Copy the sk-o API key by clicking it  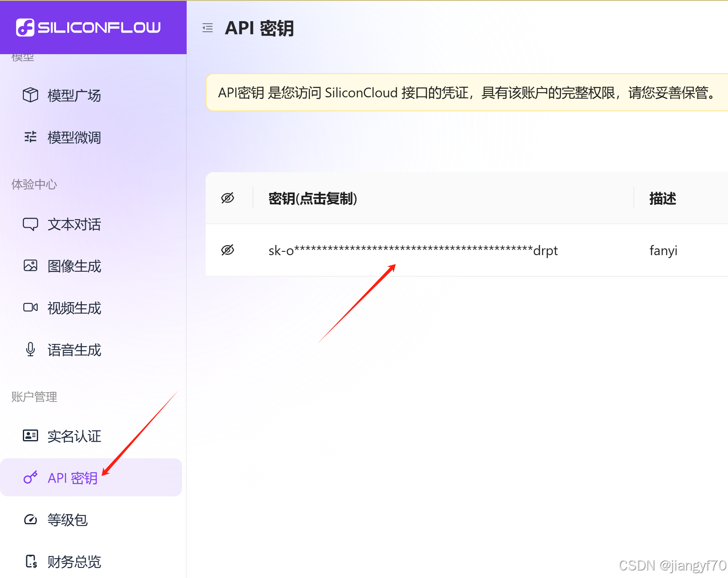pos(413,250)
